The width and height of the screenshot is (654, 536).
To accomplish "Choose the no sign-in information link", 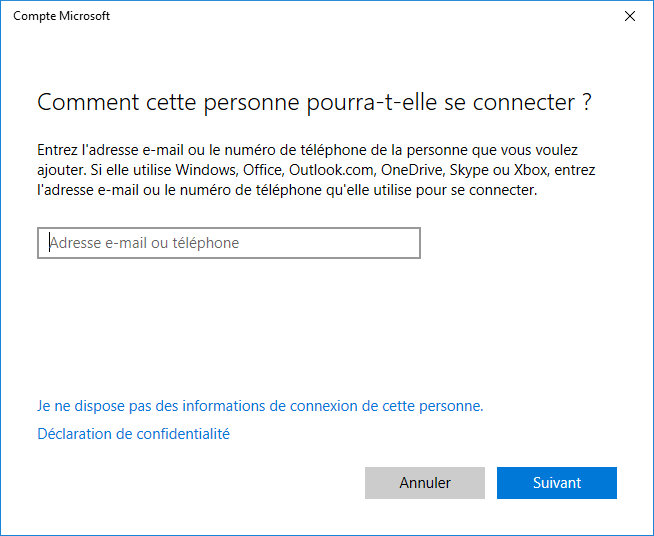I will (260, 406).
